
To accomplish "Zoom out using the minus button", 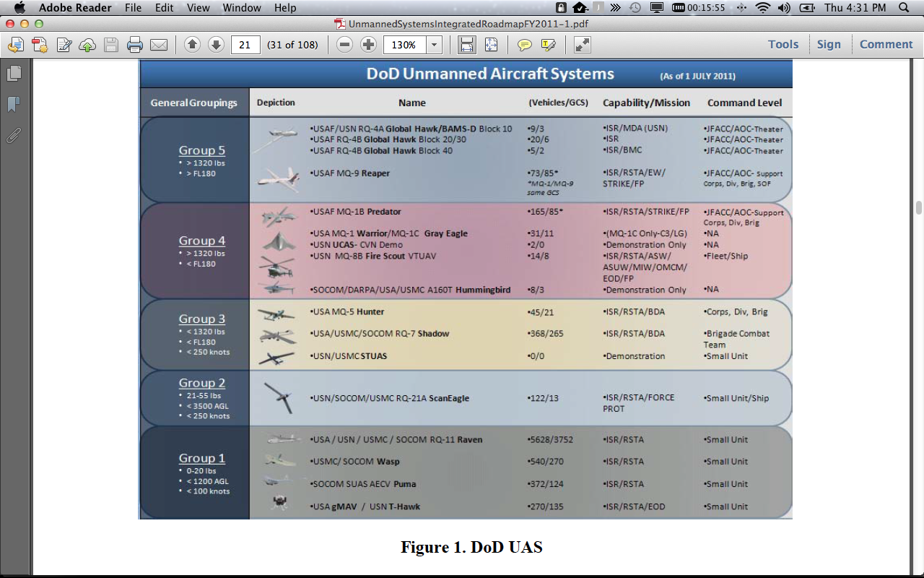I will point(345,45).
